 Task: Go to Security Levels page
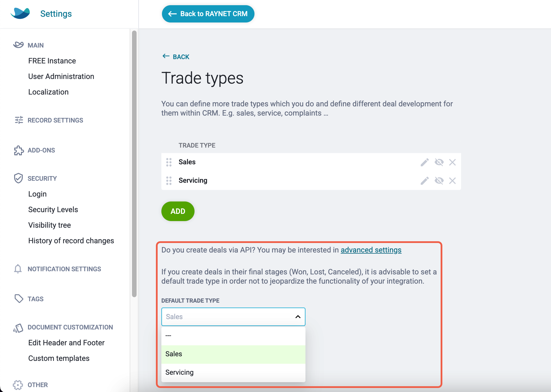(x=53, y=210)
